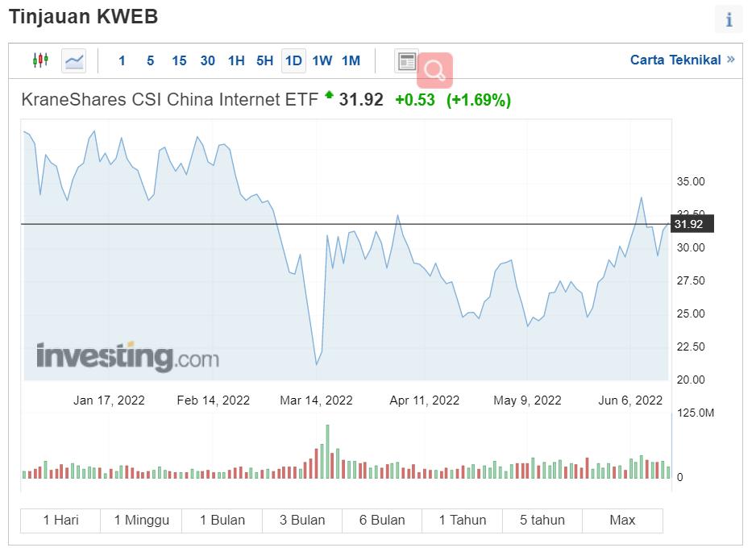Image resolution: width=756 pixels, height=556 pixels.
Task: Choose the 5H interval
Action: point(264,60)
